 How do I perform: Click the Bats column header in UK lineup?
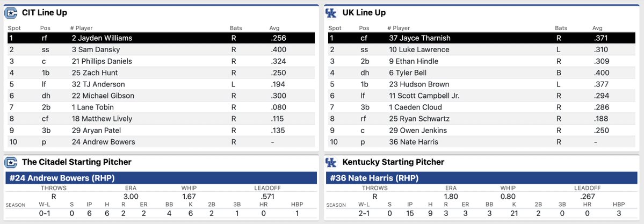point(561,28)
